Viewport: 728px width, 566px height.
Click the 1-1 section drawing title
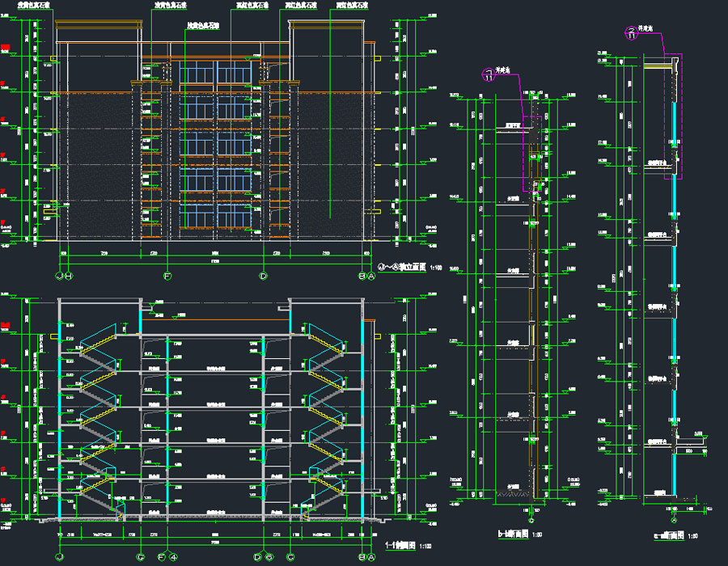400,546
